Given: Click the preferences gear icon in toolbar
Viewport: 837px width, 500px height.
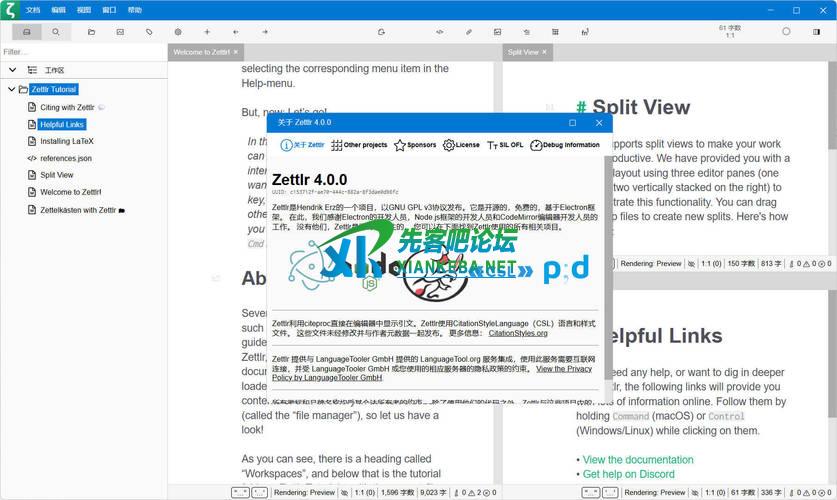Looking at the screenshot, I should coord(178,32).
